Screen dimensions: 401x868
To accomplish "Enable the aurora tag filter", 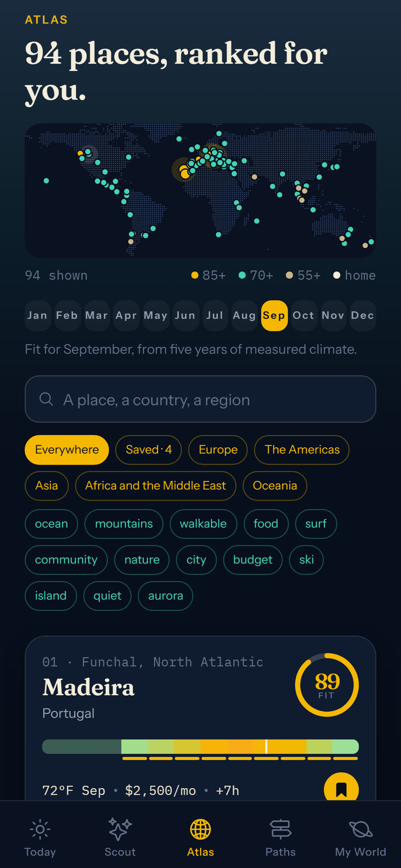I will pos(166,596).
